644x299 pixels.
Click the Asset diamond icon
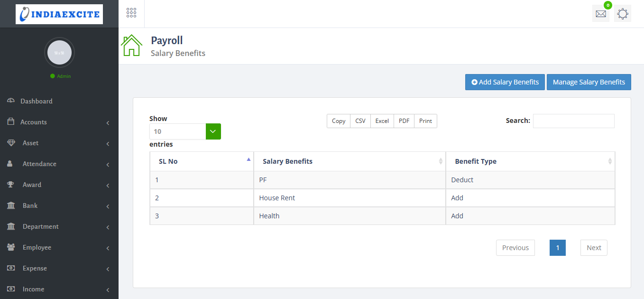point(10,143)
